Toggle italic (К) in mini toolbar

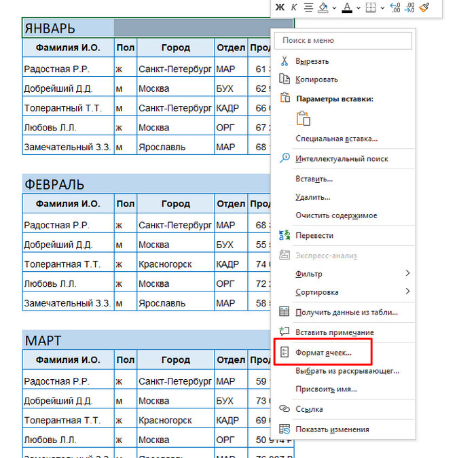tap(293, 7)
